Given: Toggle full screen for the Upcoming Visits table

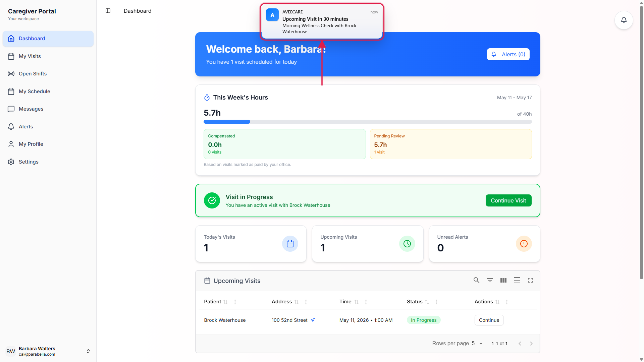Looking at the screenshot, I should pyautogui.click(x=530, y=280).
